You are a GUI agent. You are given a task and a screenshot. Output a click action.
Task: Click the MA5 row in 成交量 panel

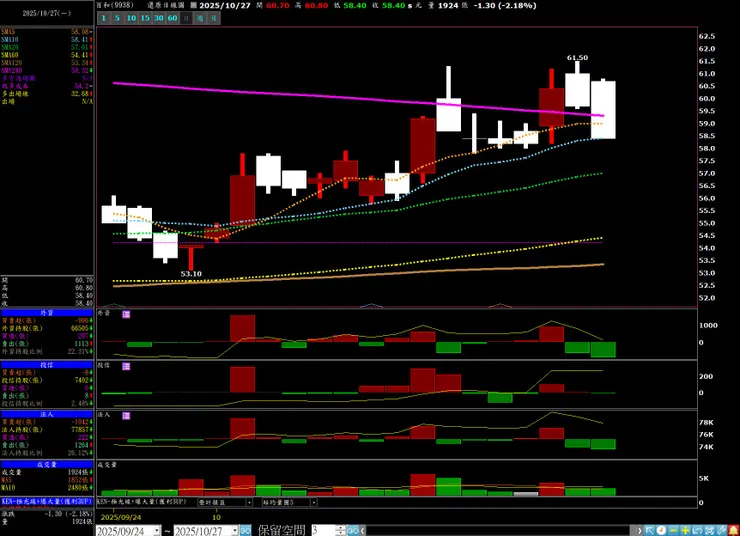pos(47,480)
